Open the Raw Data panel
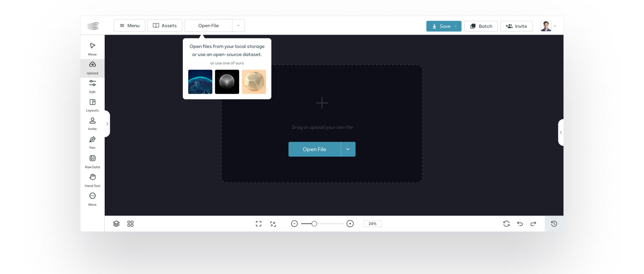 click(x=92, y=161)
